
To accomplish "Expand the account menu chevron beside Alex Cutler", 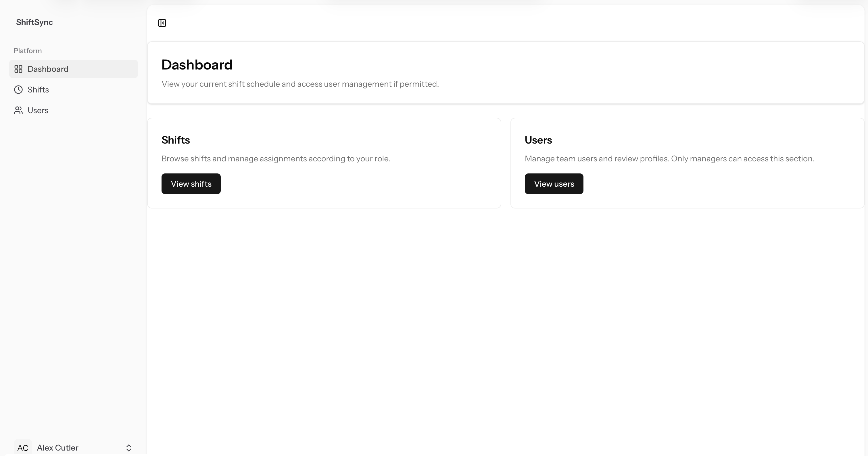I will (129, 448).
